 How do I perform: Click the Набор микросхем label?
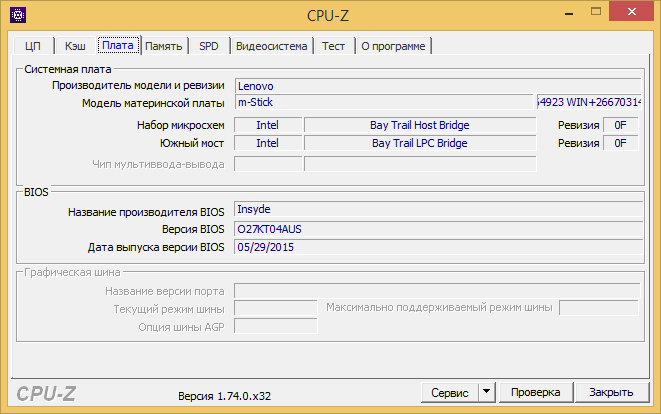(180, 126)
